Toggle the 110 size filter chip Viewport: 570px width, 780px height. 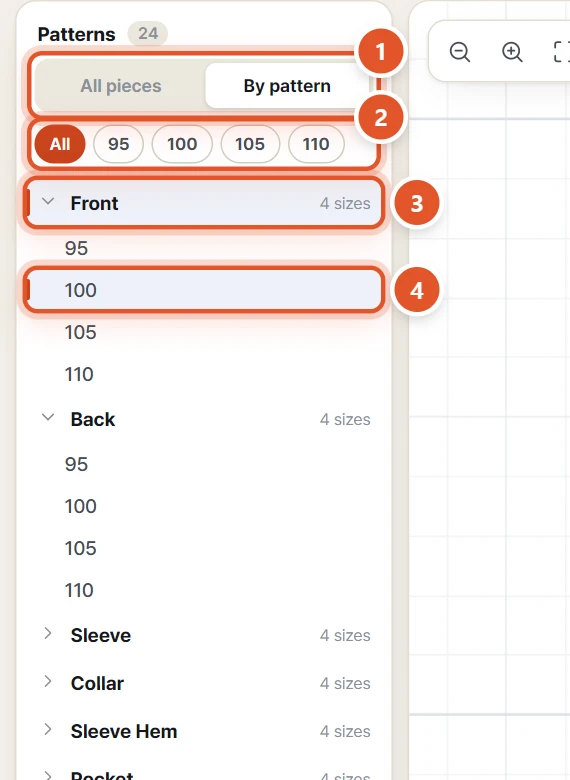(316, 144)
